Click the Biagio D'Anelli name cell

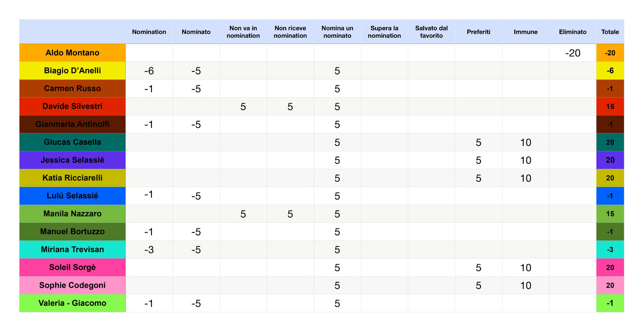72,70
